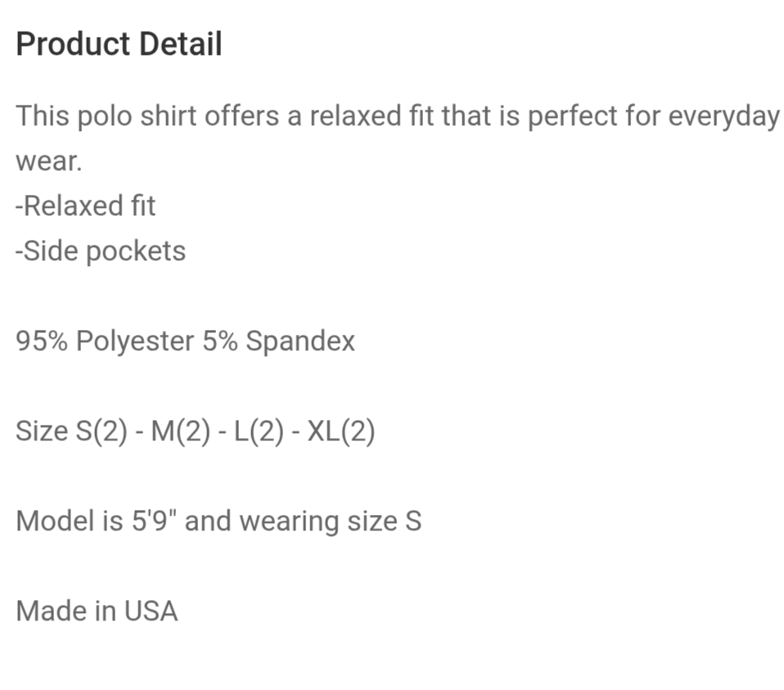Click the word "Detail" in the heading

181,44
